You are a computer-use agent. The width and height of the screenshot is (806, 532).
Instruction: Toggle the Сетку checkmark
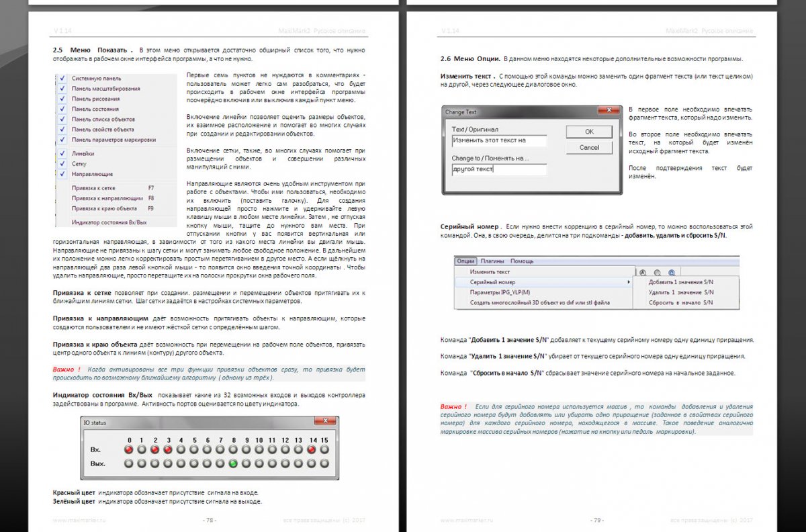point(62,164)
